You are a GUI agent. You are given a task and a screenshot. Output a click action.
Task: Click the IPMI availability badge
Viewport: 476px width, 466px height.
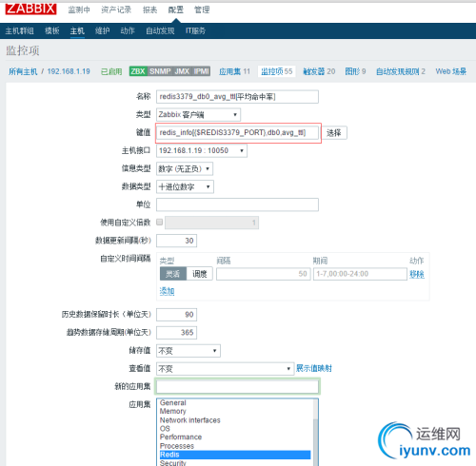(x=201, y=71)
